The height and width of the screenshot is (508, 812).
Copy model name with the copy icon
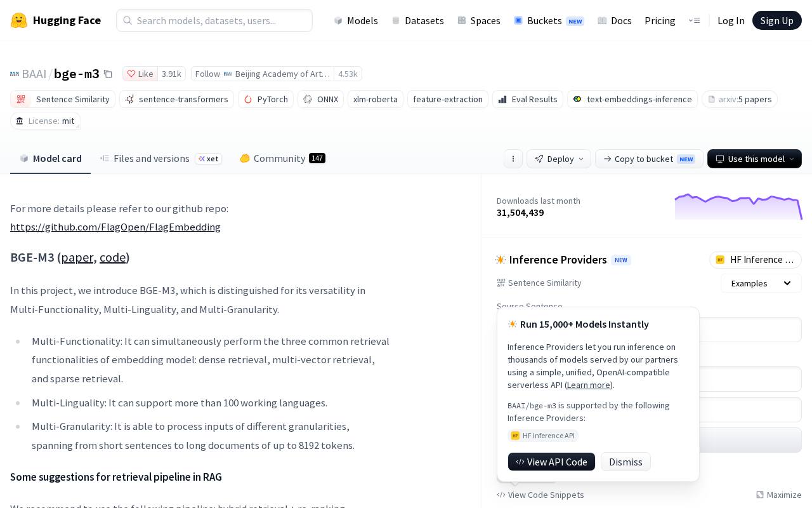point(108,74)
